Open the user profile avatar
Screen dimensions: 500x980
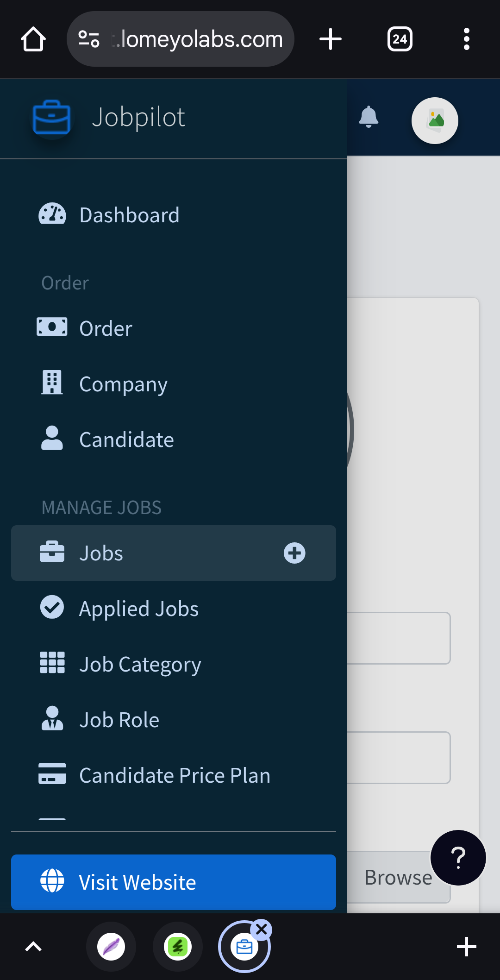click(x=435, y=120)
